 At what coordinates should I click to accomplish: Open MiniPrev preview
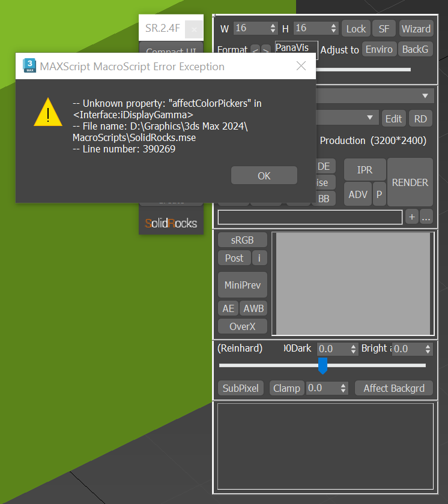coord(243,285)
